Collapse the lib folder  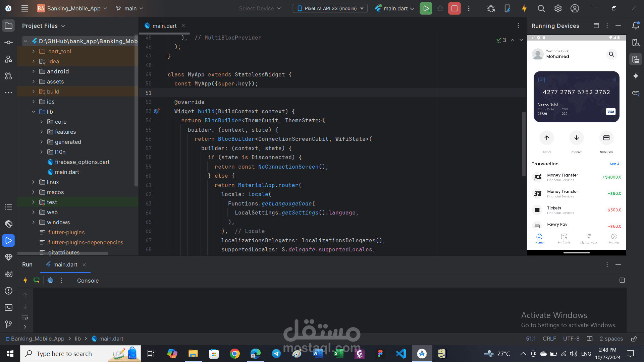(x=34, y=112)
